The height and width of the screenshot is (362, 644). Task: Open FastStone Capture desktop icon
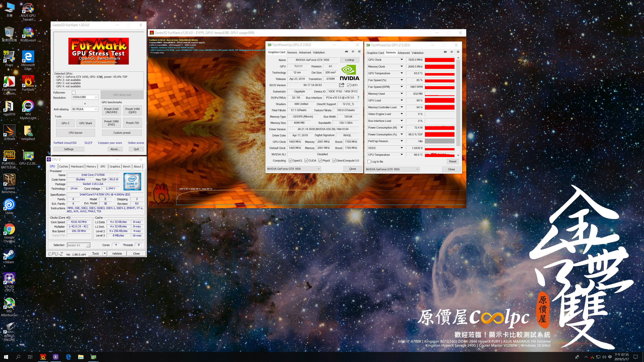pyautogui.click(x=9, y=85)
